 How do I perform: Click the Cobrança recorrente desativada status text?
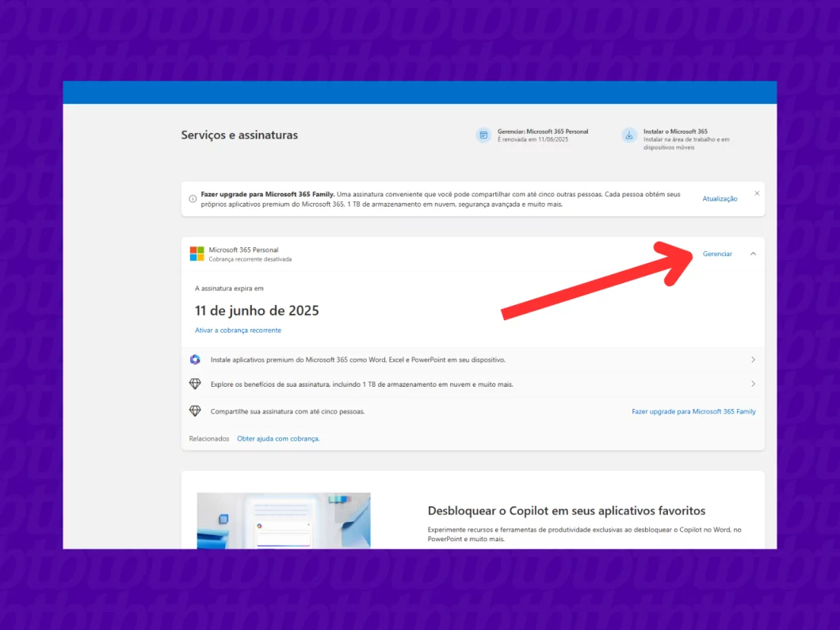250,259
